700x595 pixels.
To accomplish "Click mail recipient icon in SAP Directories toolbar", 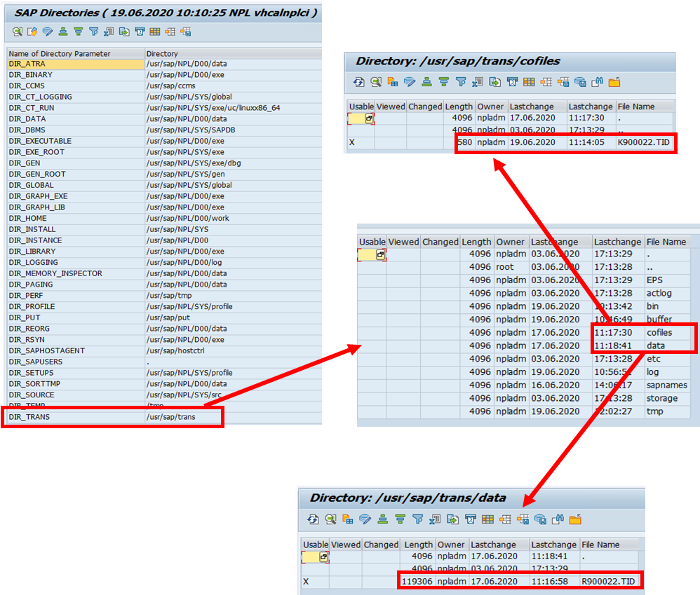I will pos(140,32).
